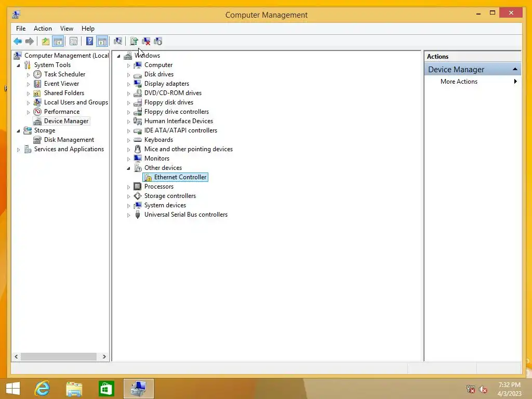Expand Local Users and Groups node
532x399 pixels.
28,102
